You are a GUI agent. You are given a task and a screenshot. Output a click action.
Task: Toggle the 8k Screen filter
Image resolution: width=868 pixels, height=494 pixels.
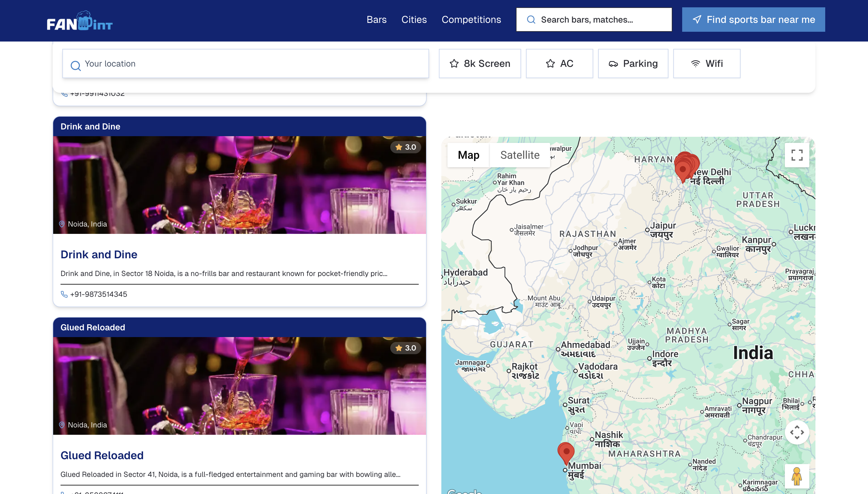point(480,64)
